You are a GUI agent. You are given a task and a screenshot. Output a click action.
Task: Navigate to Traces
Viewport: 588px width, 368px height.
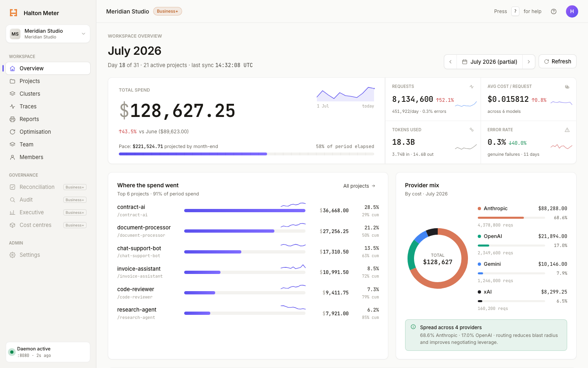48,106
